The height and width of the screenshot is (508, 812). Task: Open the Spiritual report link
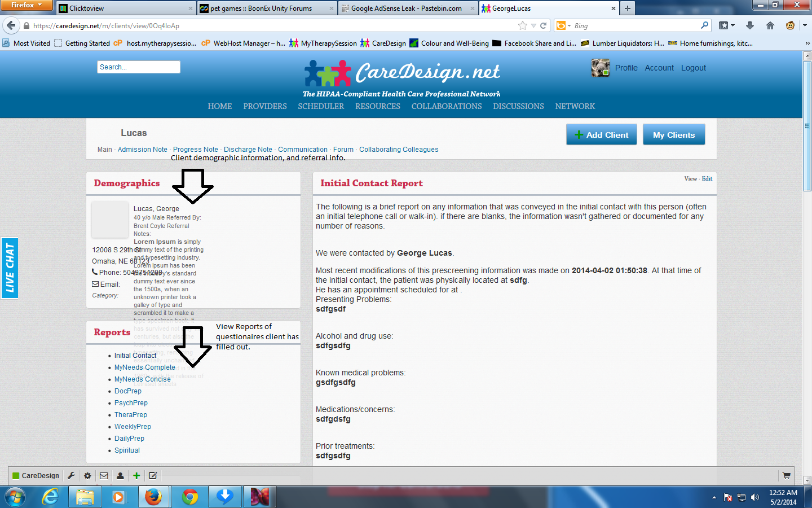click(127, 450)
